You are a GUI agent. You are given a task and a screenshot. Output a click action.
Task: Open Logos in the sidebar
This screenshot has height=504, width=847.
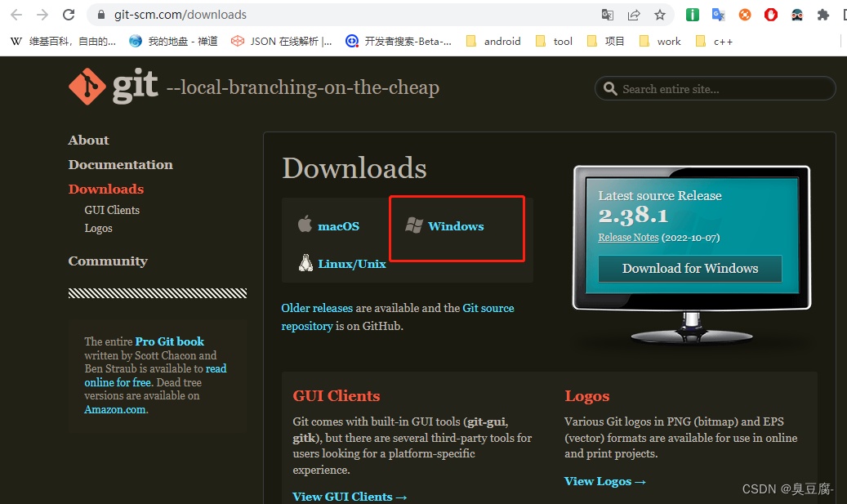click(98, 228)
